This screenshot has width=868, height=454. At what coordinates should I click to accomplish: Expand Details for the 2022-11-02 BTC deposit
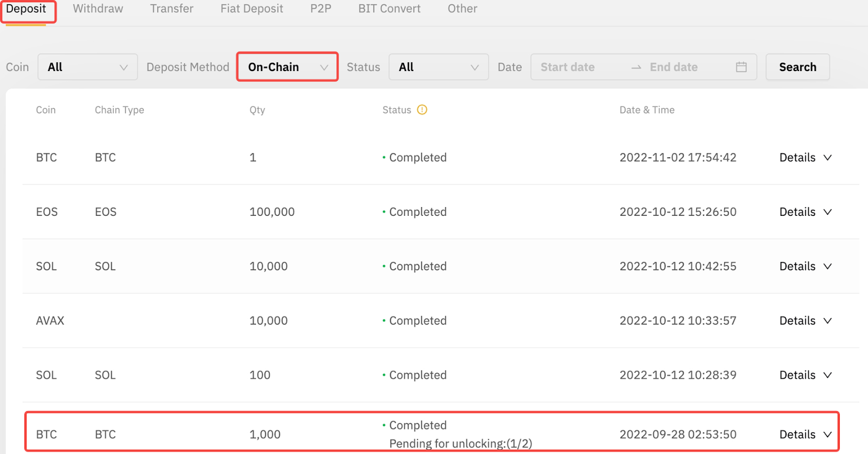(805, 157)
